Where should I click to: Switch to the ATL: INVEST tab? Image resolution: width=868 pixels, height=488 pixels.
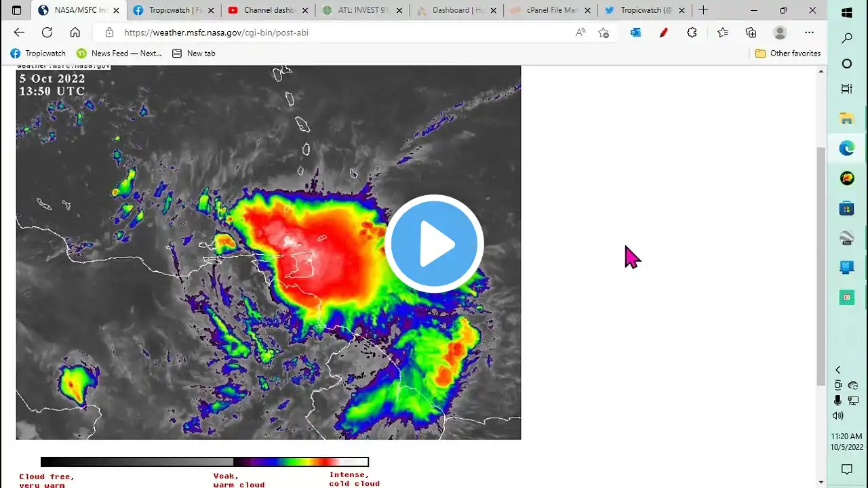click(362, 10)
